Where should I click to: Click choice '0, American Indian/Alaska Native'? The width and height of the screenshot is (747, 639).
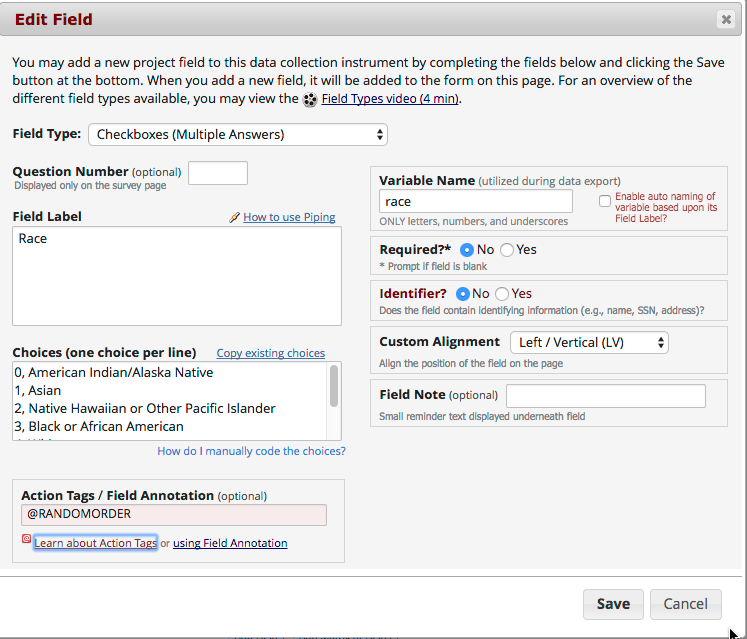pyautogui.click(x=114, y=373)
